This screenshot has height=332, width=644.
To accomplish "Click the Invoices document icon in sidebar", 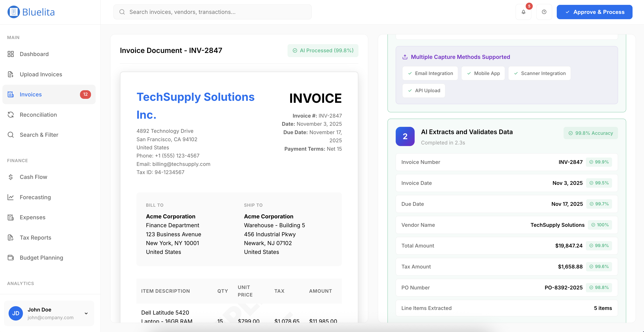I will [x=11, y=94].
